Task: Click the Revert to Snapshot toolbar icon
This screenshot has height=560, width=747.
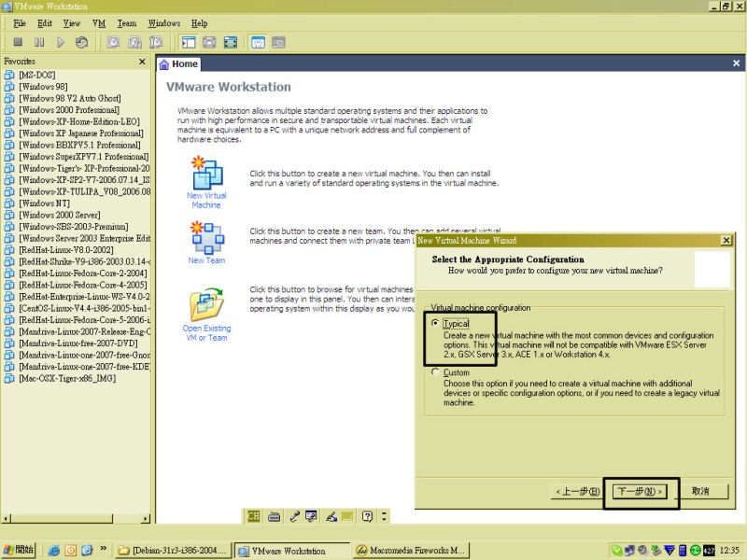Action: [x=134, y=42]
